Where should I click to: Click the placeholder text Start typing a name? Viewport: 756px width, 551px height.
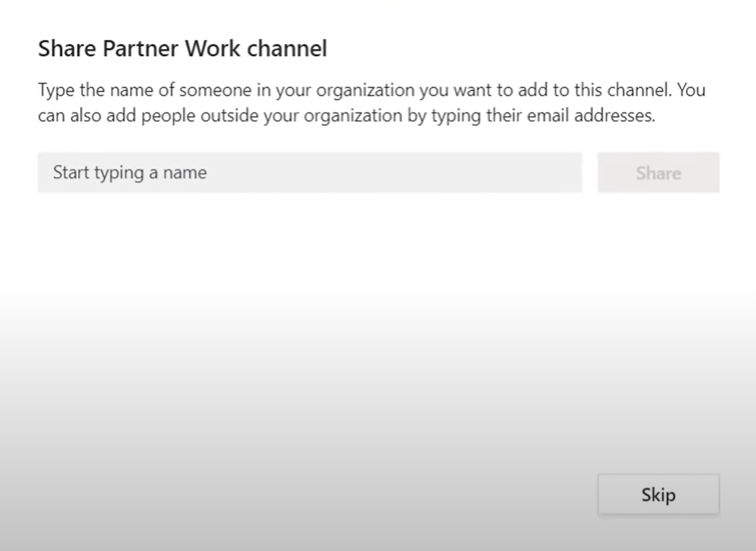tap(129, 172)
